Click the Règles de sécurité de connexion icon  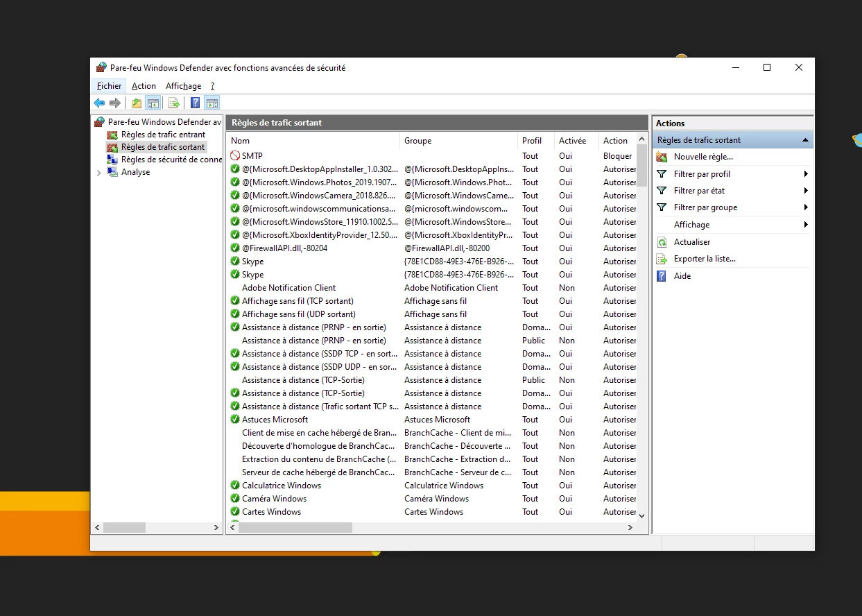pos(112,160)
